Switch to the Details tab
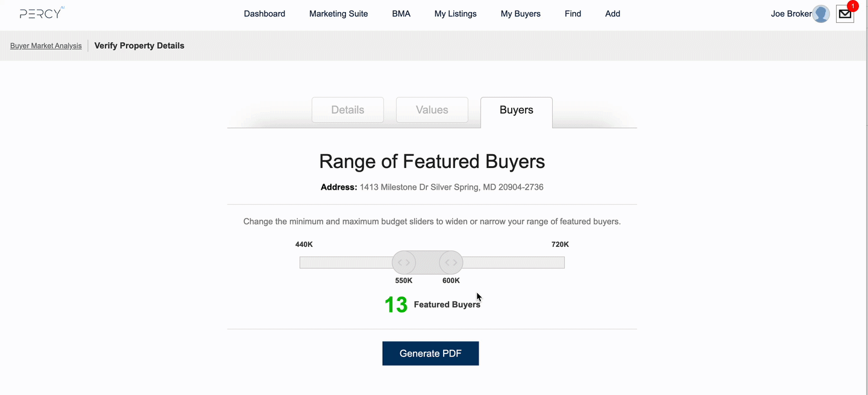The image size is (868, 395). (348, 110)
